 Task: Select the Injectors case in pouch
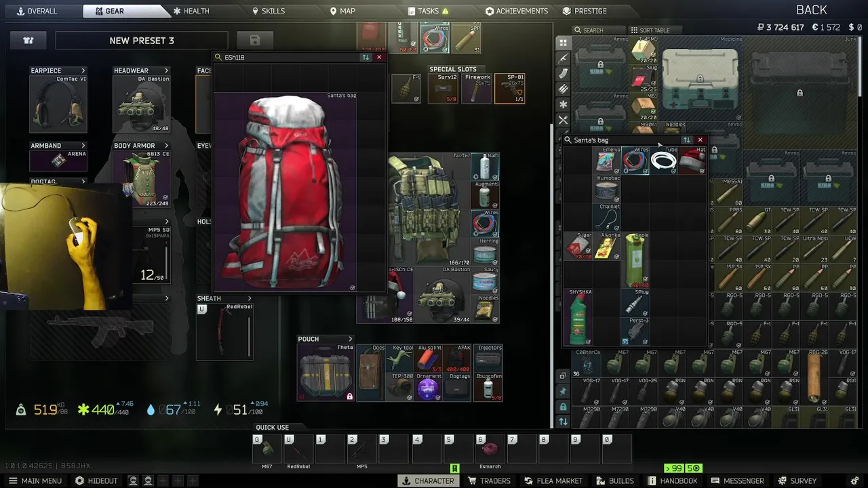pos(488,358)
